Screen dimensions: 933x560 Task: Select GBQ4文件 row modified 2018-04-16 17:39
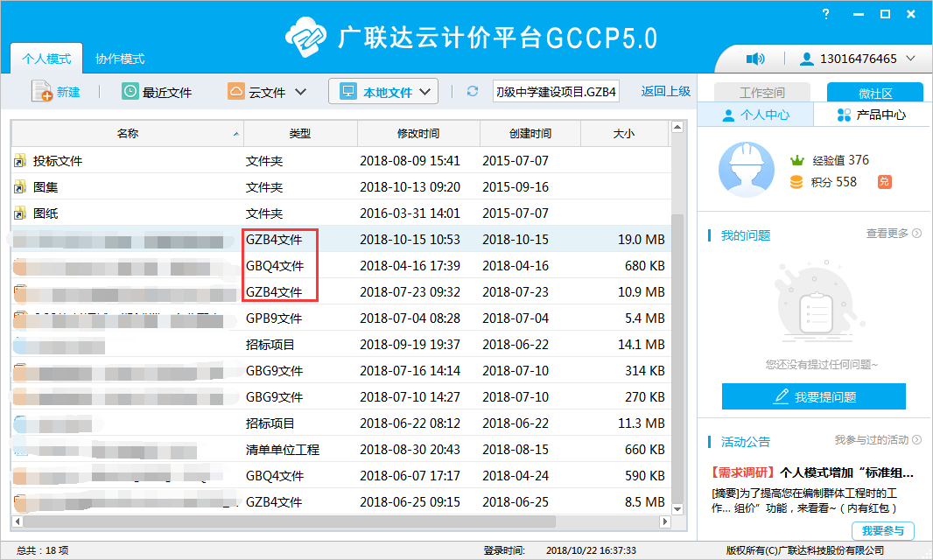click(x=340, y=265)
